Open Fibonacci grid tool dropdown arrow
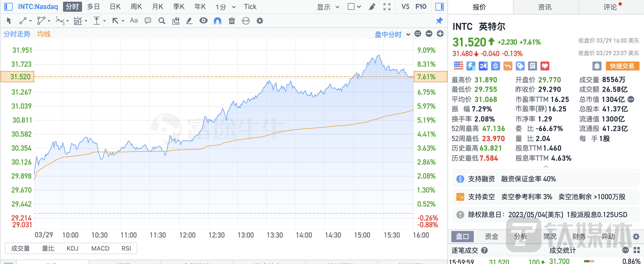 (x=86, y=21)
